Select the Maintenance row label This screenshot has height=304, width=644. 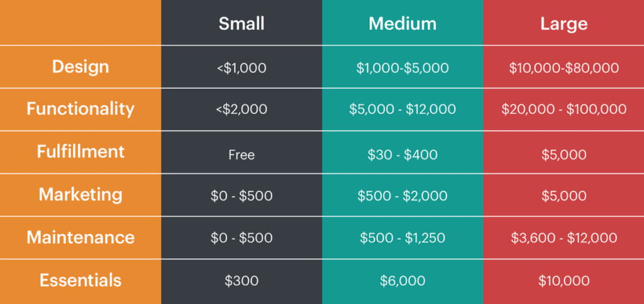point(80,237)
